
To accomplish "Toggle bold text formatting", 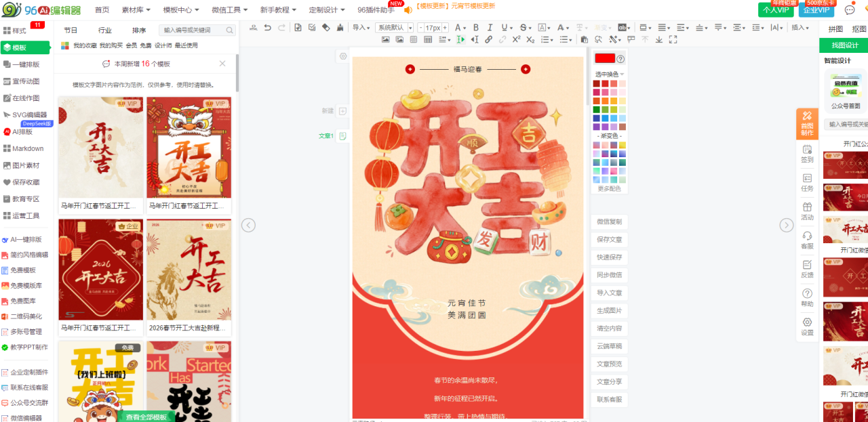I will [x=475, y=28].
